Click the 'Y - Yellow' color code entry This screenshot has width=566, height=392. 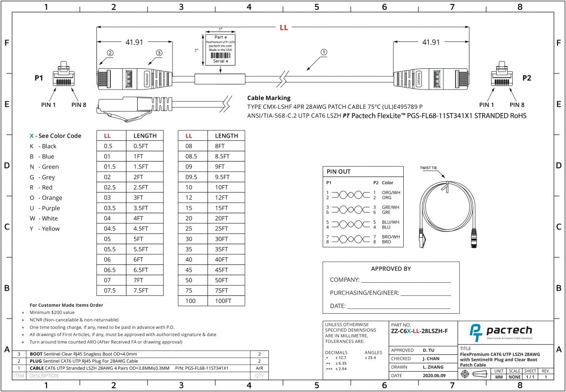click(x=45, y=229)
